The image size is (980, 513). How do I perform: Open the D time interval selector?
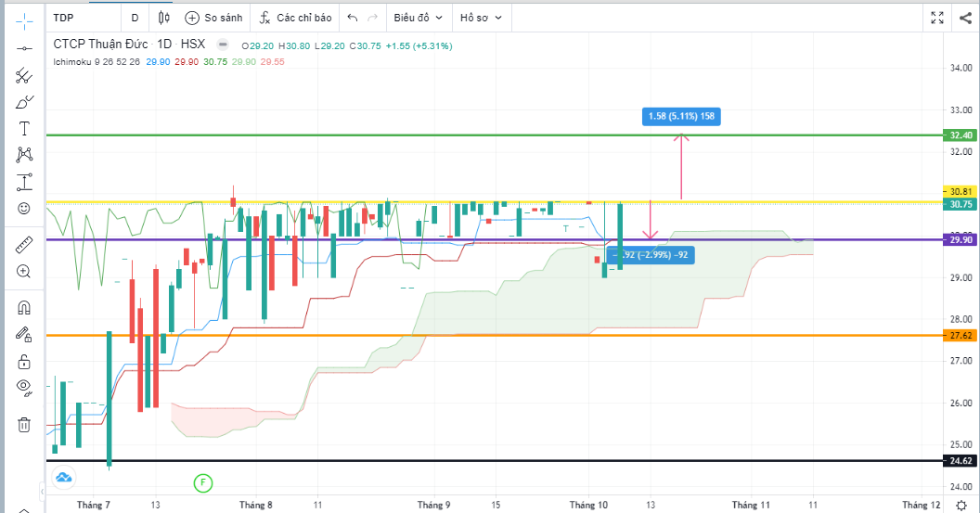pyautogui.click(x=135, y=18)
